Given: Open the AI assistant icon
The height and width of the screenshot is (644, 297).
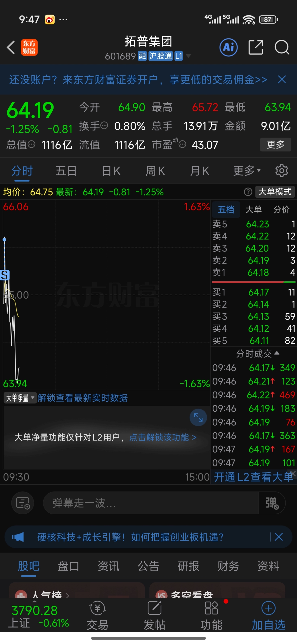Looking at the screenshot, I should 228,47.
